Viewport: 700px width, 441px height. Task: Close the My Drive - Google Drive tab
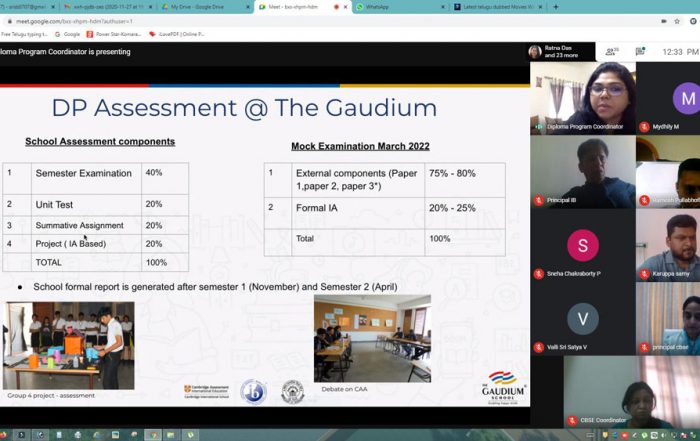(x=248, y=7)
